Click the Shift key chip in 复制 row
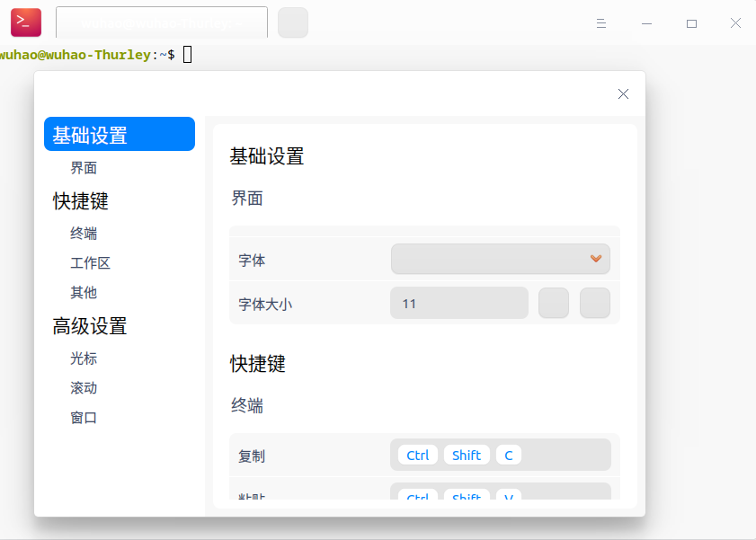This screenshot has width=756, height=540. 467,456
